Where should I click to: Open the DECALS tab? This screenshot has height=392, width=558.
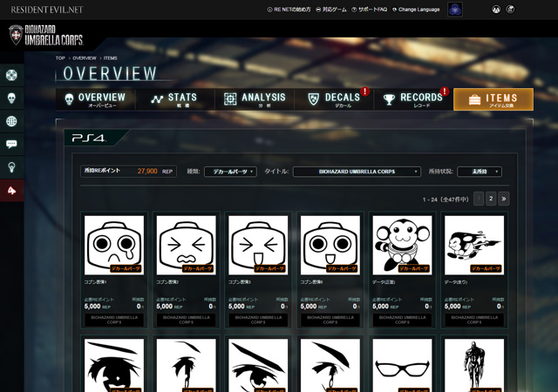(x=334, y=99)
